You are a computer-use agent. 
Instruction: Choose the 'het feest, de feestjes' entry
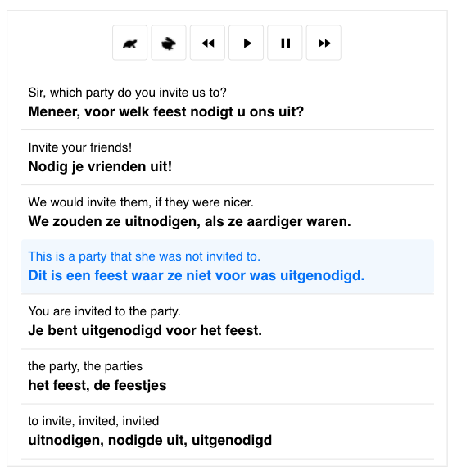click(97, 386)
